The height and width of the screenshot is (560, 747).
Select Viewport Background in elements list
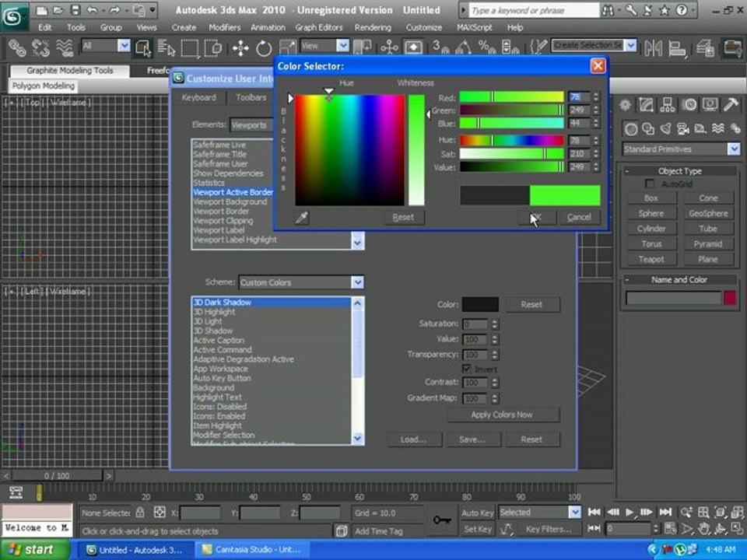[230, 202]
